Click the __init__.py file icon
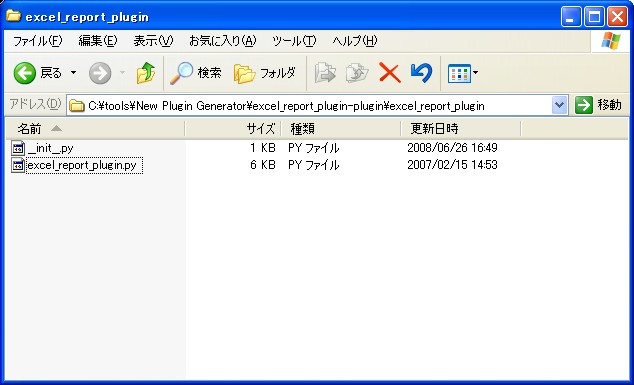The width and height of the screenshot is (634, 385). pos(18,148)
